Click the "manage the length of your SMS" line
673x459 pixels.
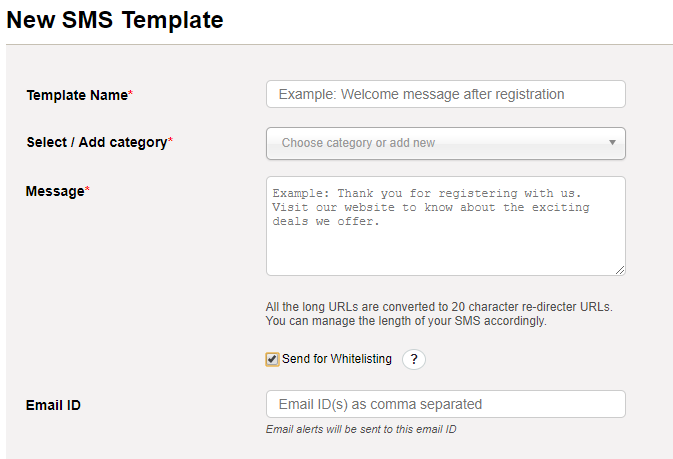click(406, 321)
